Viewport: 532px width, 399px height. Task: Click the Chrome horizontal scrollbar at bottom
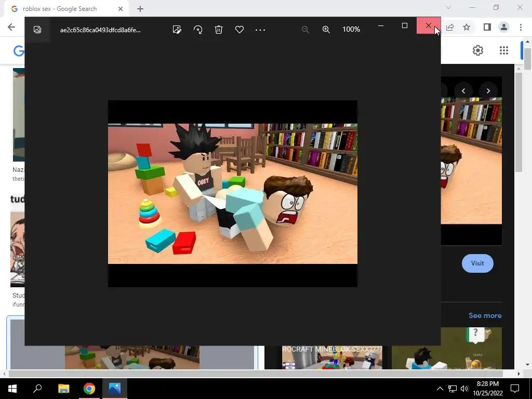(x=256, y=374)
